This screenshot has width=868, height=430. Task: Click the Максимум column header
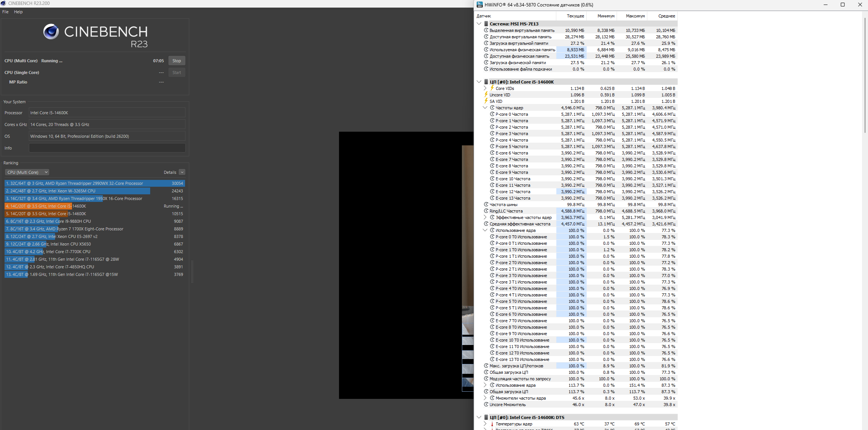coord(632,16)
